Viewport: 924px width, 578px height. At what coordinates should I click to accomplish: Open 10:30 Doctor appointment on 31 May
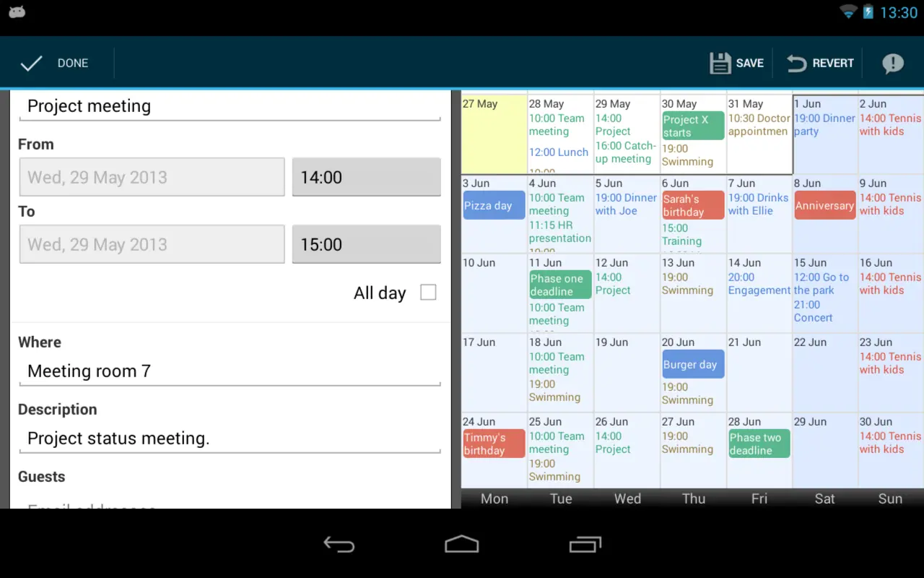click(x=759, y=125)
